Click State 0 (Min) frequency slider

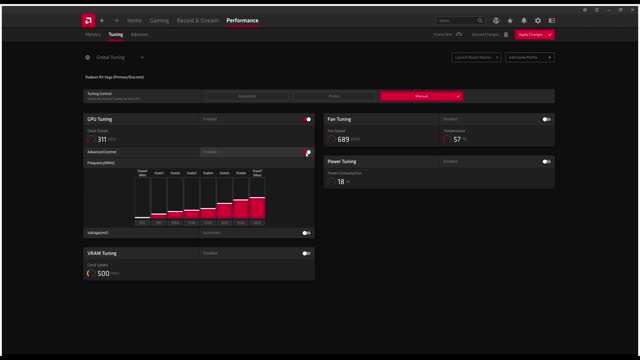(x=142, y=198)
